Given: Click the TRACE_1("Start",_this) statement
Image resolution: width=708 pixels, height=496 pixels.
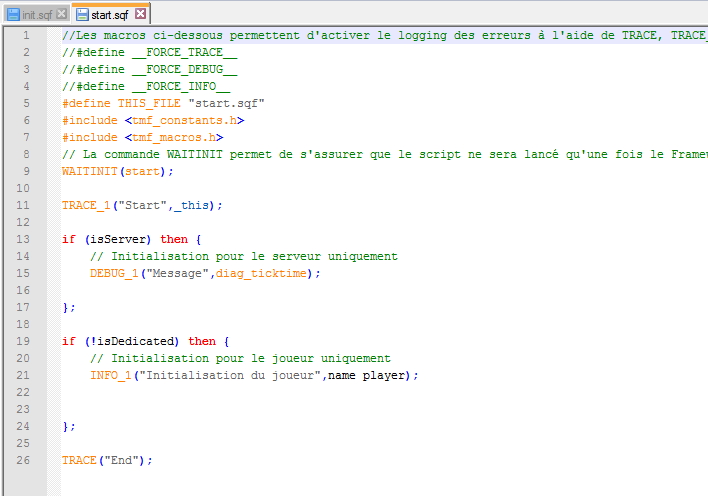Looking at the screenshot, I should tap(142, 205).
